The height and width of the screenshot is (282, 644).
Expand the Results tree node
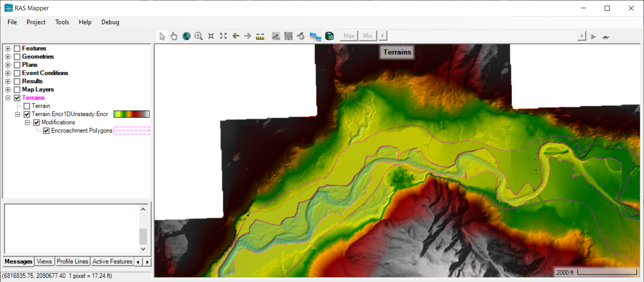tap(8, 81)
